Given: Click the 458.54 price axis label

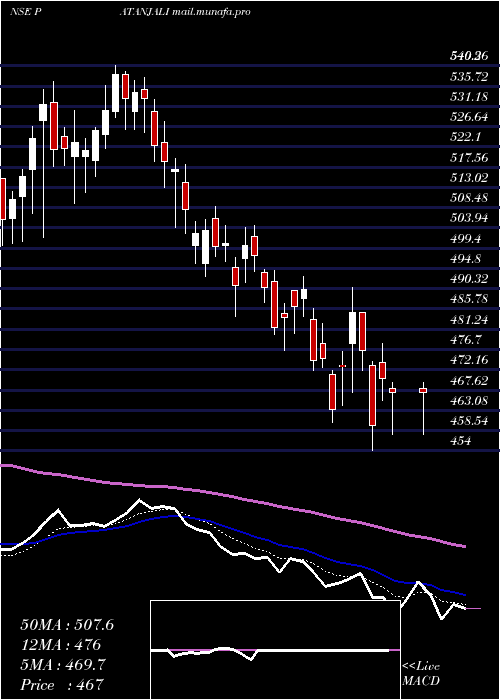Looking at the screenshot, I should (469, 421).
